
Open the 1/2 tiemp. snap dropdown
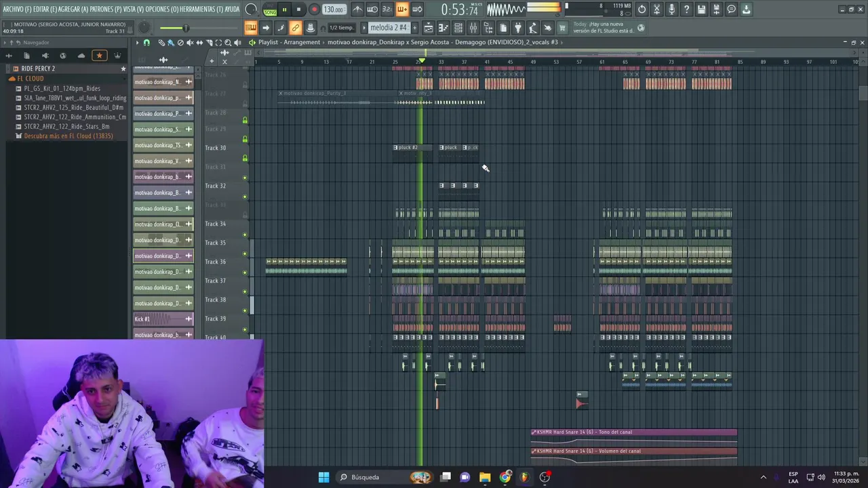[342, 28]
